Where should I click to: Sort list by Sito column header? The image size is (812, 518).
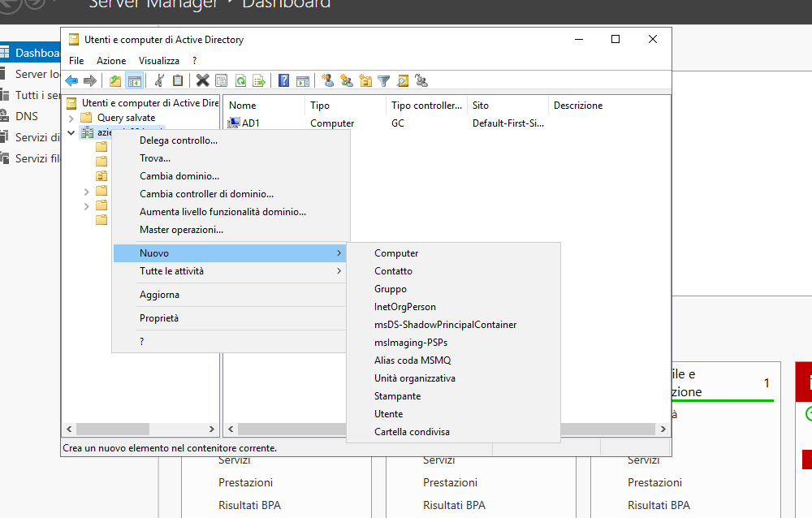point(508,106)
